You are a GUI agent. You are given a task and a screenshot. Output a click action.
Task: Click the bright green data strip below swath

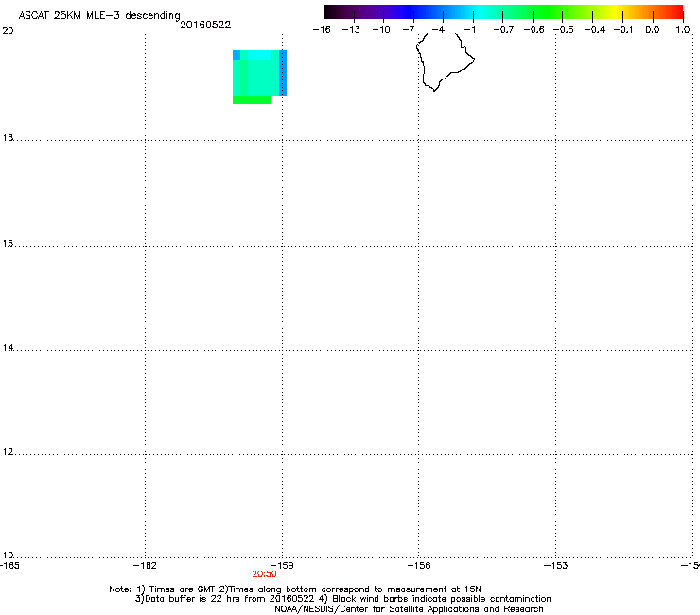252,99
